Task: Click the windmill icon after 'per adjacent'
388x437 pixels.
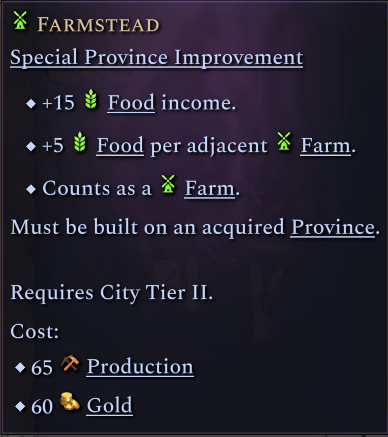Action: click(x=284, y=141)
